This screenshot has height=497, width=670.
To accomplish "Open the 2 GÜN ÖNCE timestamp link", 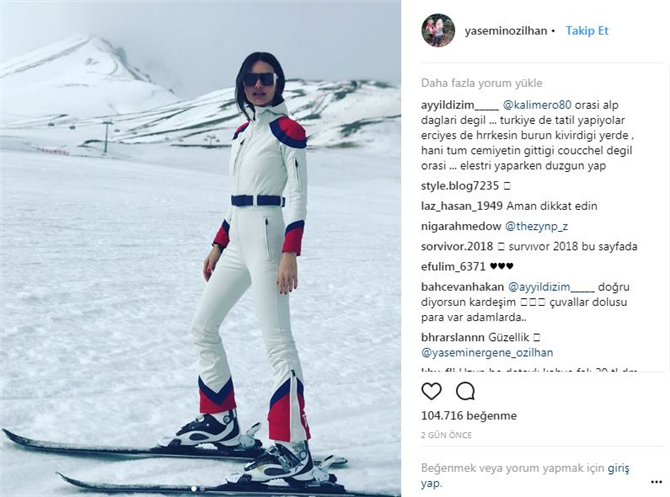I will (x=446, y=435).
